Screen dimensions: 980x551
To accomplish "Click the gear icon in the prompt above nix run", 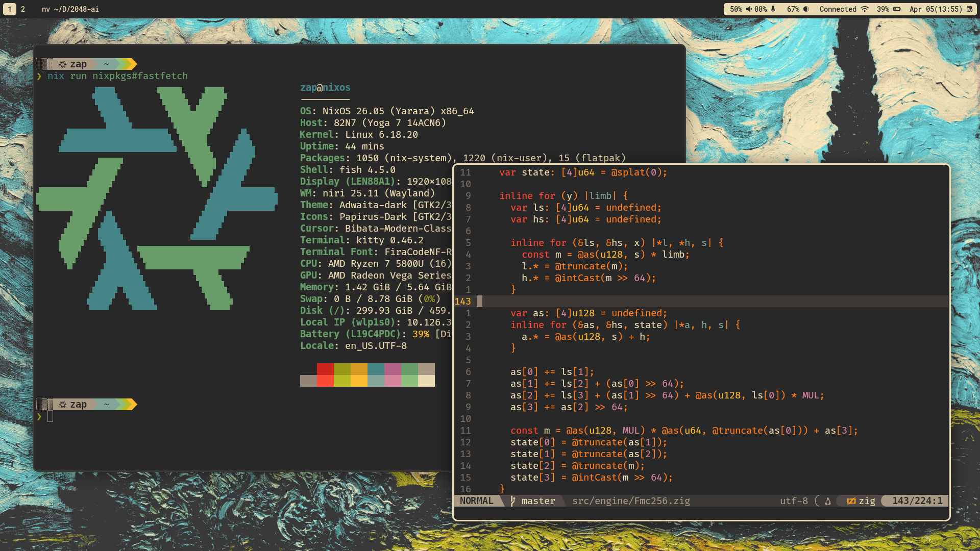I will [x=63, y=64].
